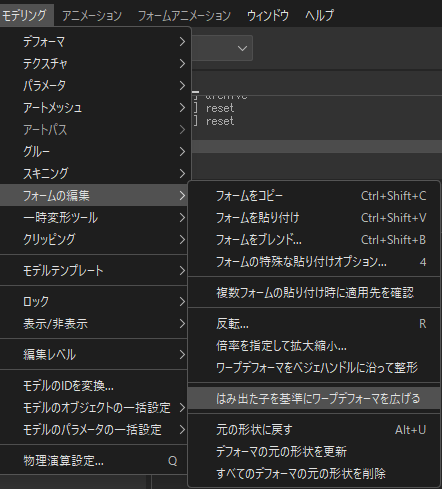Expand the ロック submenu

point(95,301)
